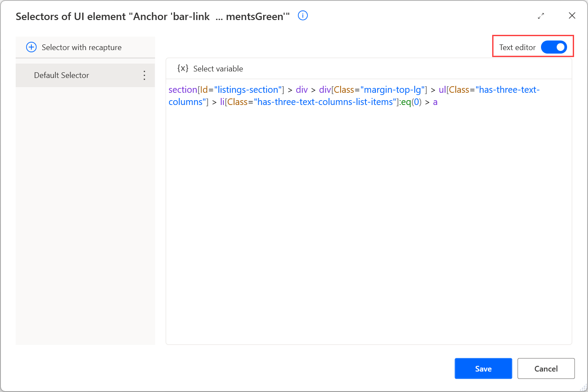Click the expand dialog arrows icon
Screen dimensions: 588x392
pos(541,16)
